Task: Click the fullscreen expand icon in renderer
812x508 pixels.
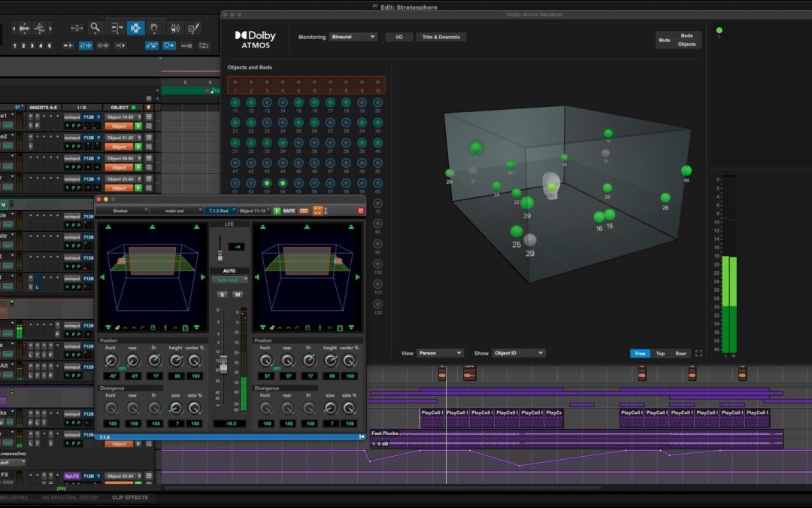Action: pos(698,354)
